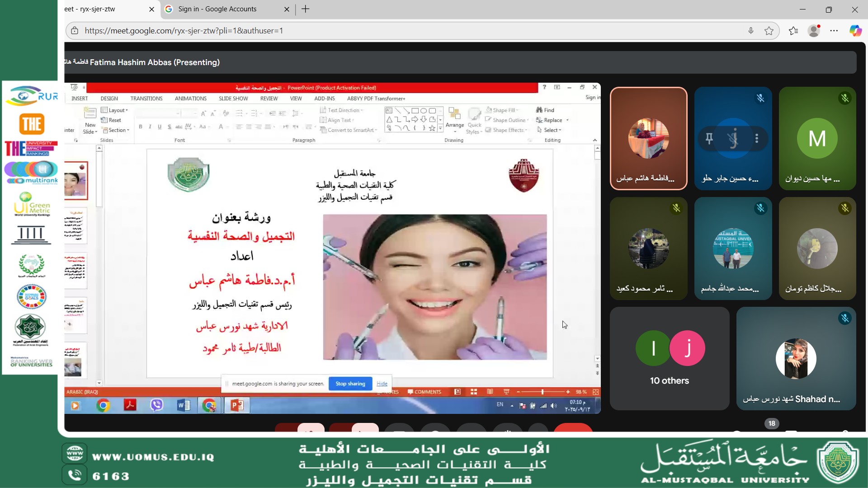Toggle text Shadow formatting
Image resolution: width=868 pixels, height=488 pixels.
pos(170,127)
